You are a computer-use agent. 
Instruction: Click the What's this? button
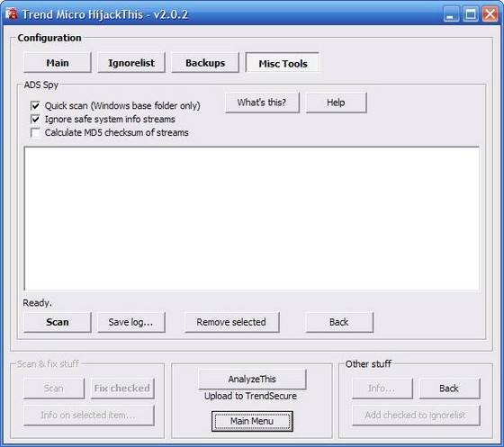(262, 103)
